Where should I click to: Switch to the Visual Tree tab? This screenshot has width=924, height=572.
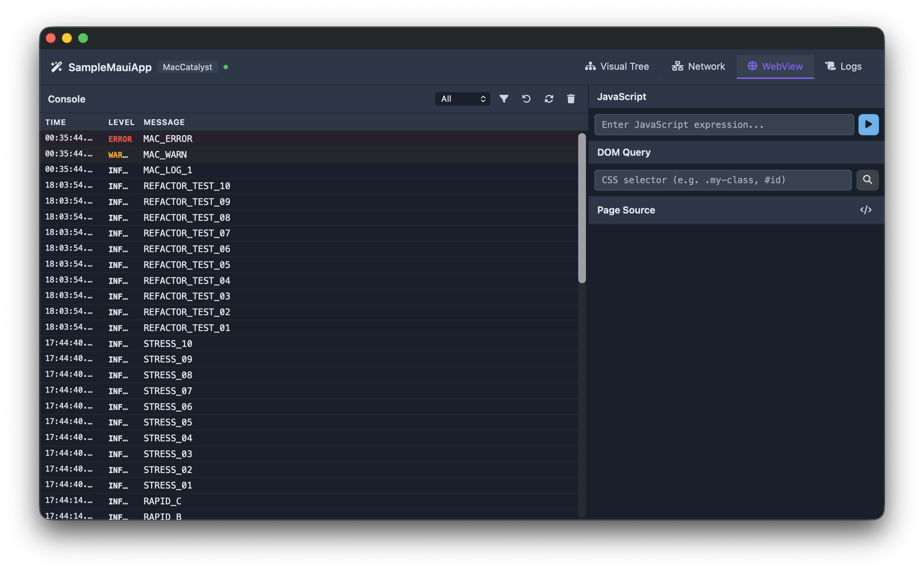[x=617, y=66]
